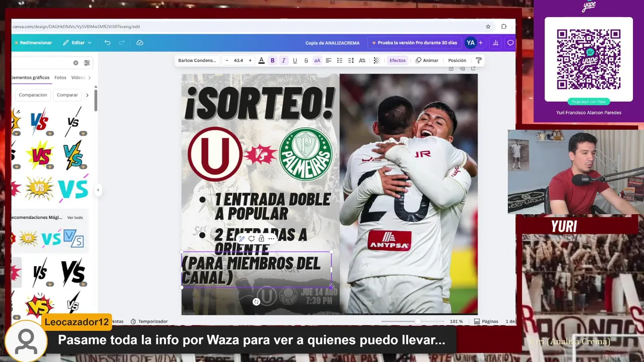
Task: Undo the last action in Canva
Action: pos(107,43)
